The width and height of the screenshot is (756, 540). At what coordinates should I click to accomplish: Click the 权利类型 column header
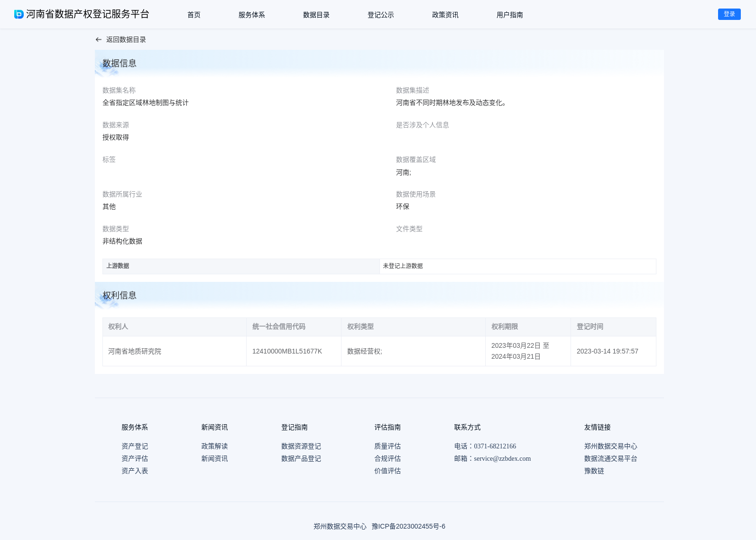[413, 327]
